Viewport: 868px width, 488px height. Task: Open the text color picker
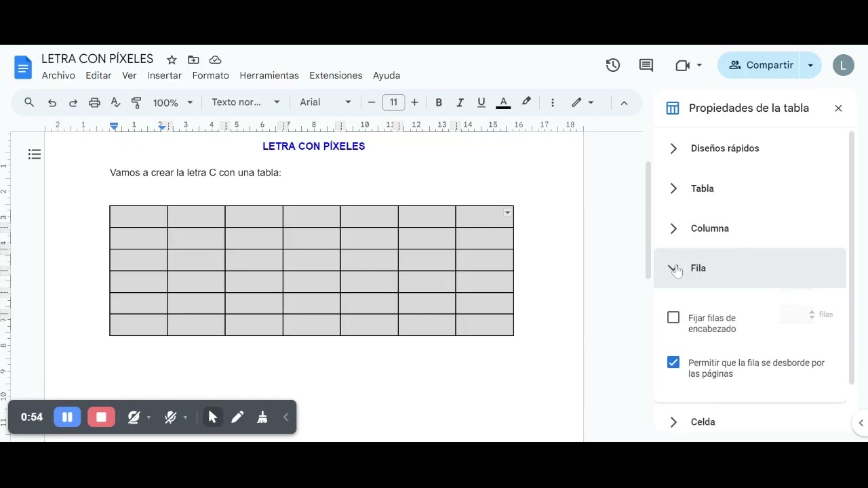503,102
